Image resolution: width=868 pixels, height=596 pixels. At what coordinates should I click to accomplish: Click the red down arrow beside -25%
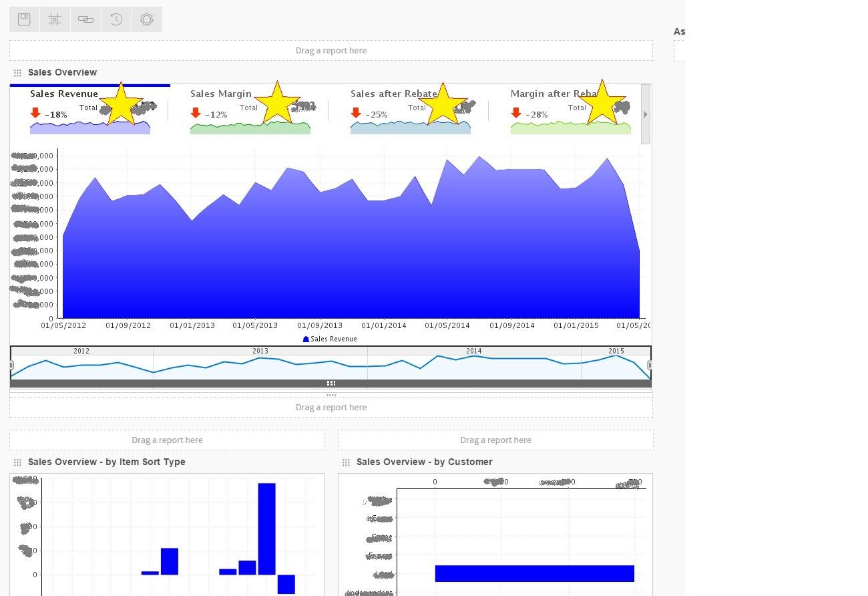pyautogui.click(x=356, y=113)
